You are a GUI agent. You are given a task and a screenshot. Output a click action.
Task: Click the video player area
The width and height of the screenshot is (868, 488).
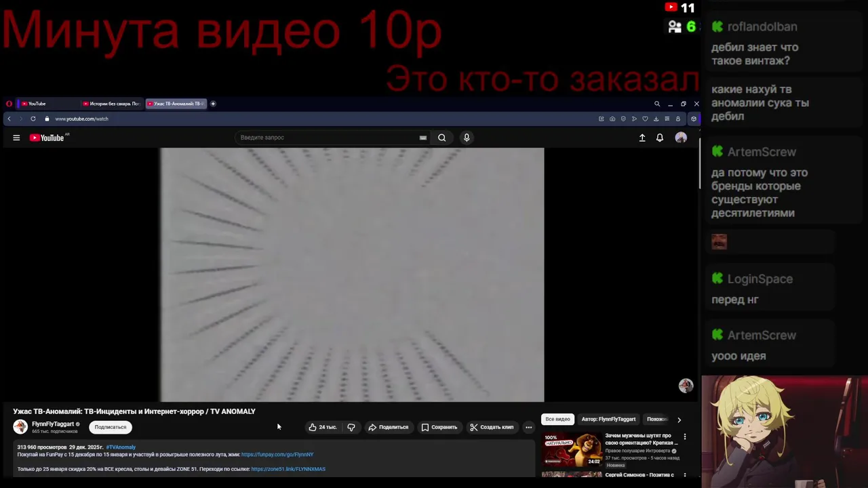[352, 274]
